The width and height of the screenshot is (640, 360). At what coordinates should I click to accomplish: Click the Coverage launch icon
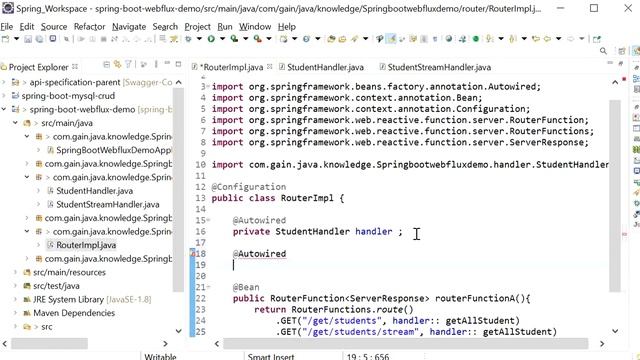(x=234, y=39)
